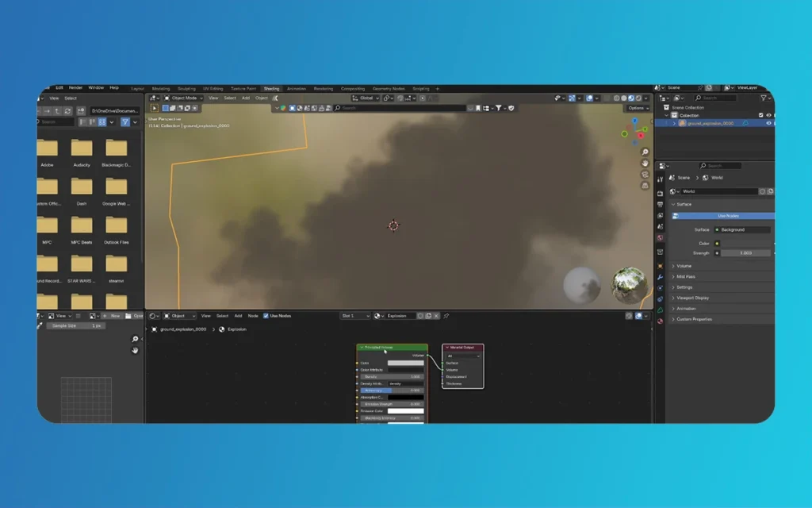Open World properties tab icon

click(x=660, y=238)
